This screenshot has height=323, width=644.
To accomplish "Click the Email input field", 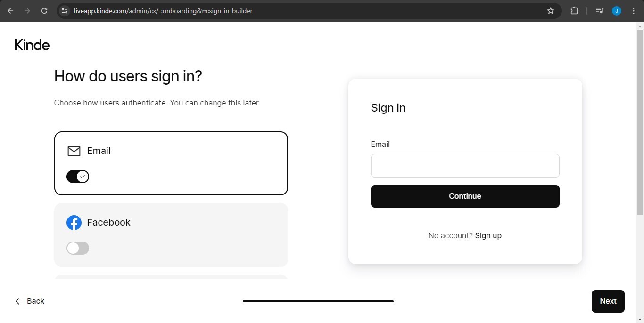I will tap(465, 166).
